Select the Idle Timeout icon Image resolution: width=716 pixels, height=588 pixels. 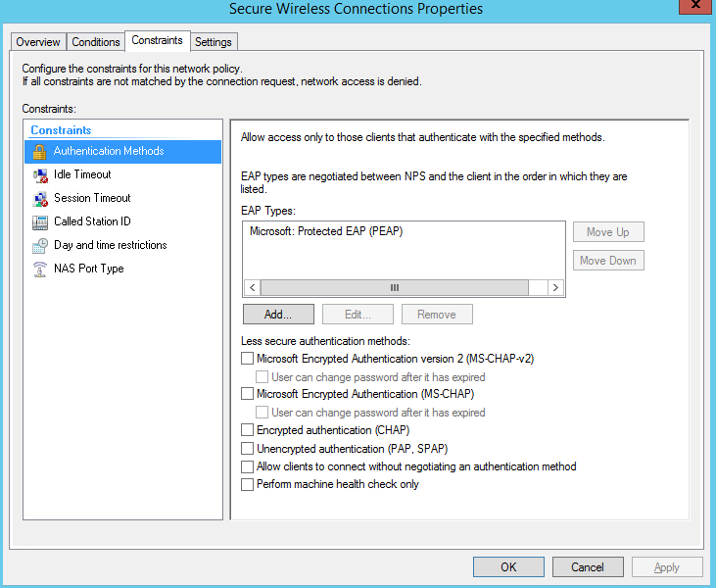(x=39, y=175)
